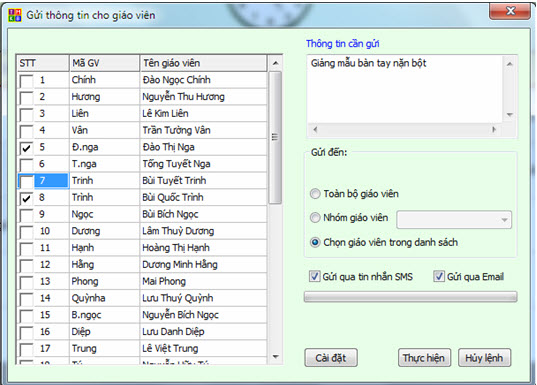Click the Tên giáo viên column header
This screenshot has height=385, width=537.
(203, 63)
